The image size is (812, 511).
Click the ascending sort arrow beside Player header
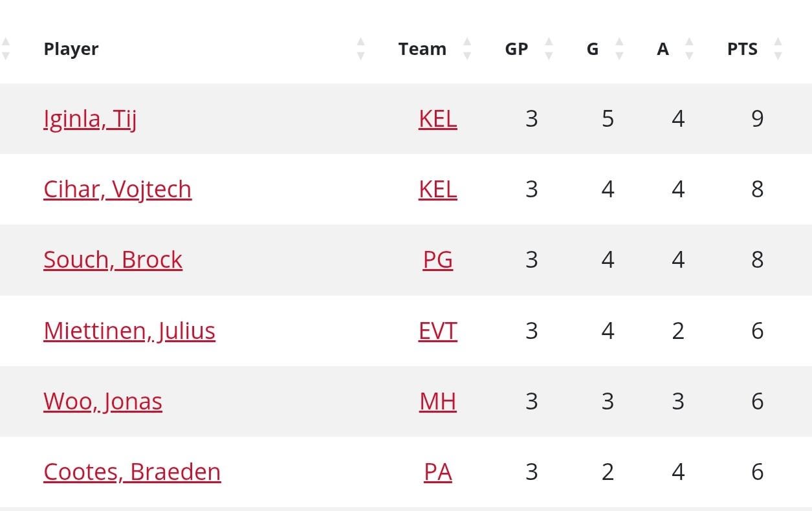(x=361, y=43)
